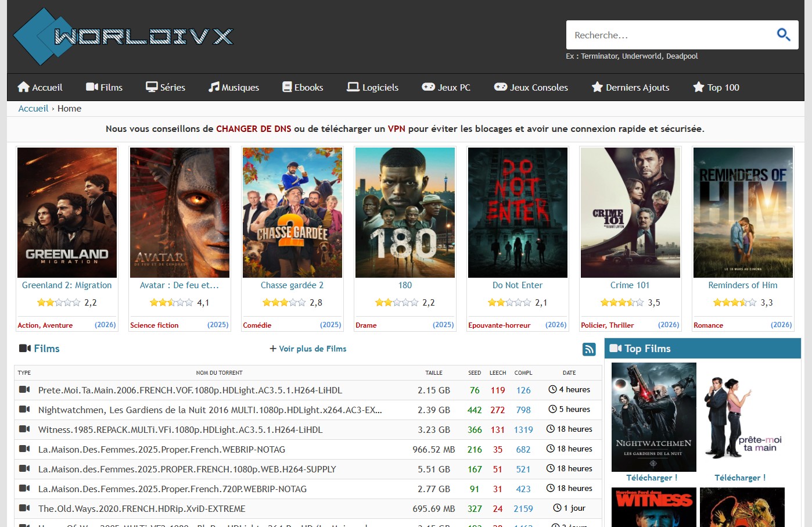
Task: Open the Jeux PC menu item
Action: click(x=446, y=87)
